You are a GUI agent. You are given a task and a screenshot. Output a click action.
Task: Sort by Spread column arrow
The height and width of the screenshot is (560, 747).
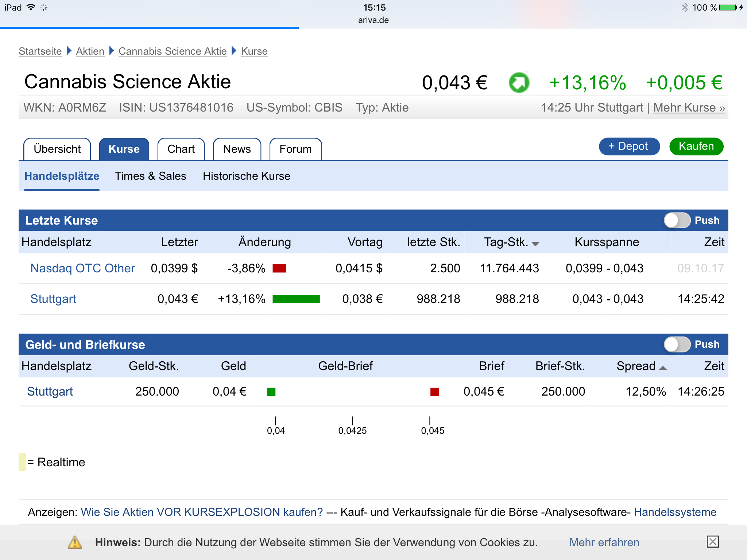(x=663, y=368)
